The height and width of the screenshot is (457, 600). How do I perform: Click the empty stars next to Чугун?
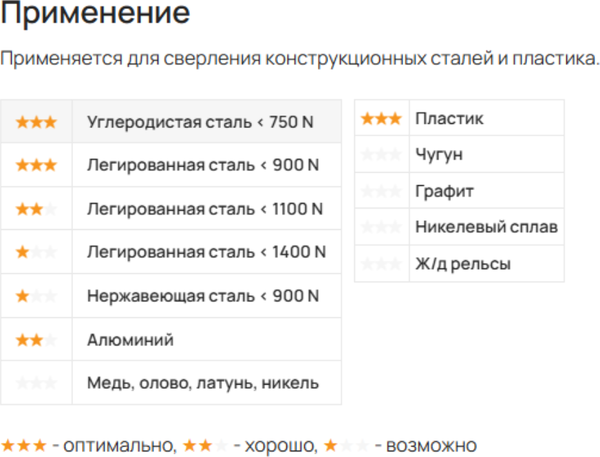pyautogui.click(x=382, y=155)
